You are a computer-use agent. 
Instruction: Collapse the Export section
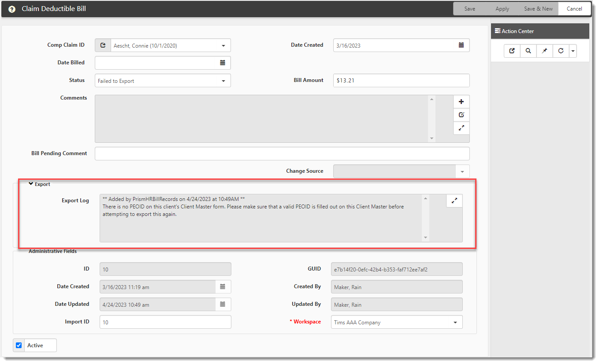31,184
